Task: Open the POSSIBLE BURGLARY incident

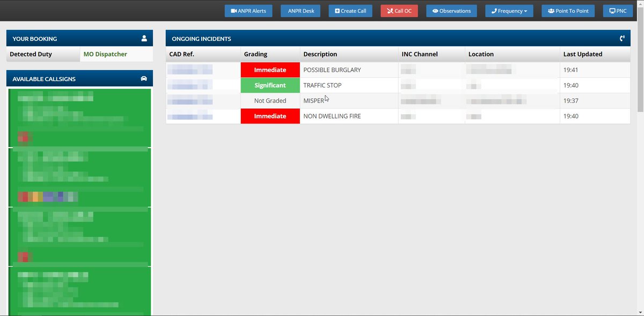Action: (332, 70)
